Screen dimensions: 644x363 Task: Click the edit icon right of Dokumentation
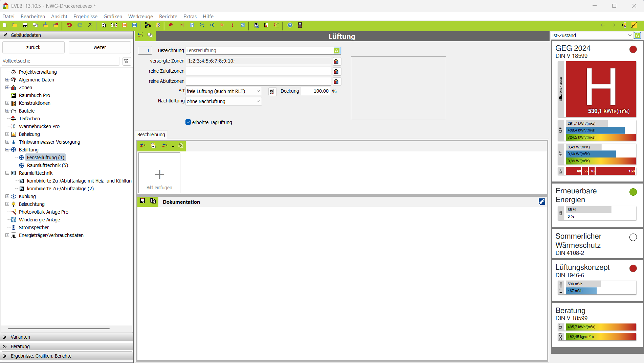(x=541, y=202)
